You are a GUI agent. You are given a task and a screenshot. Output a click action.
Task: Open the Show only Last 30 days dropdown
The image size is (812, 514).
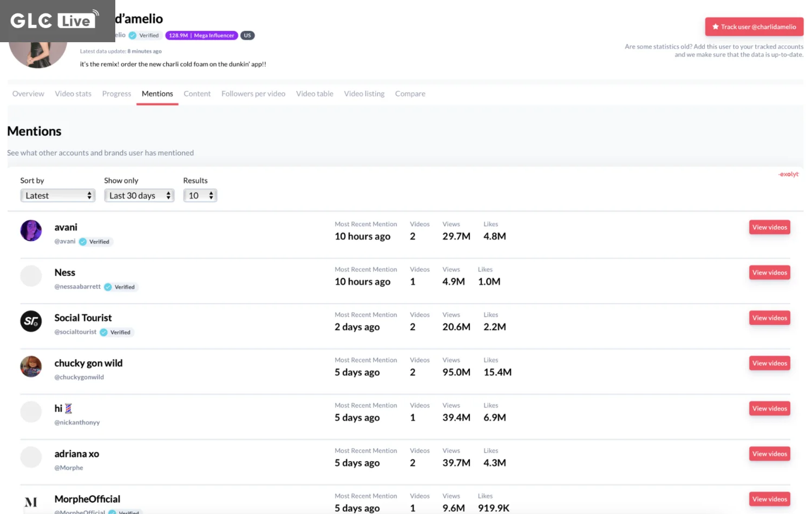(139, 196)
